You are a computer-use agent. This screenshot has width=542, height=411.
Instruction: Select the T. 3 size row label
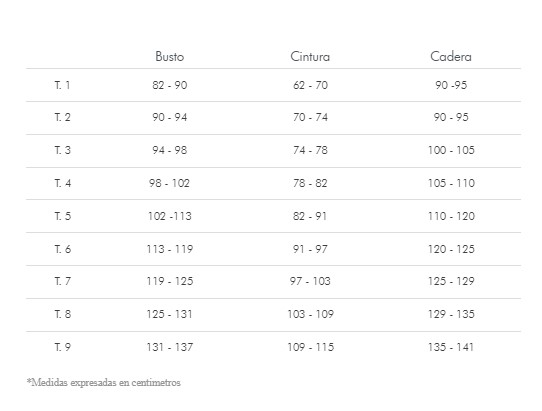pyautogui.click(x=63, y=150)
